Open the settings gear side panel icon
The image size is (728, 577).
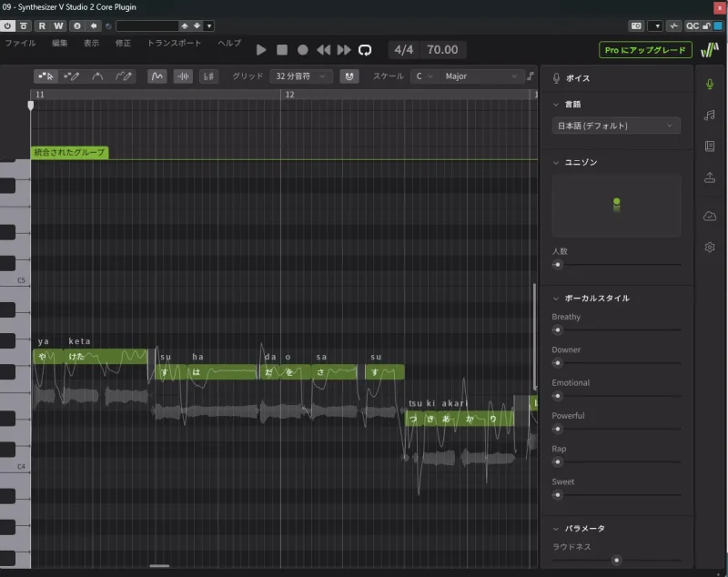pyautogui.click(x=710, y=247)
